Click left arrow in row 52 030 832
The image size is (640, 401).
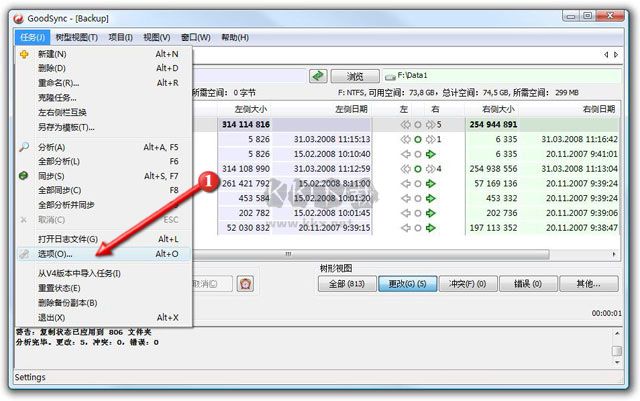coord(405,227)
